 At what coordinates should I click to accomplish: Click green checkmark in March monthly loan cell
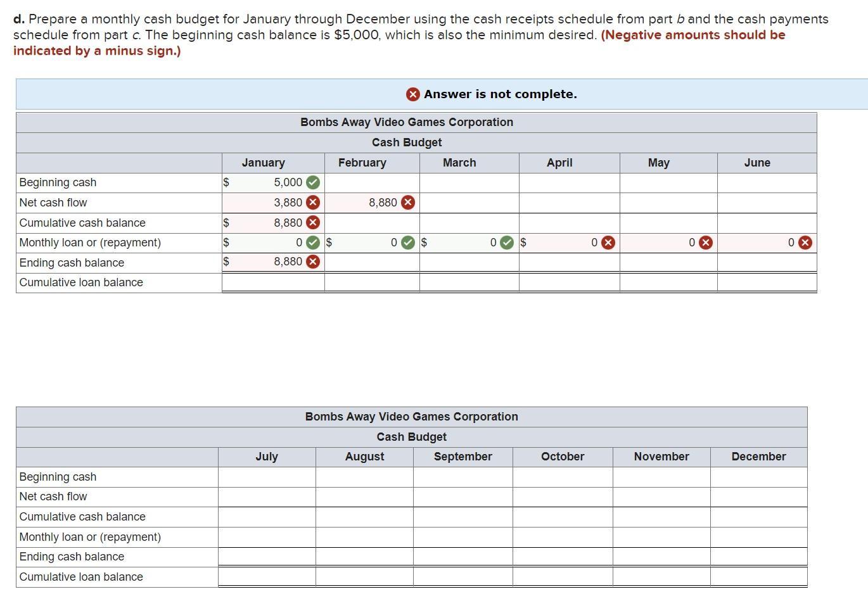coord(507,243)
